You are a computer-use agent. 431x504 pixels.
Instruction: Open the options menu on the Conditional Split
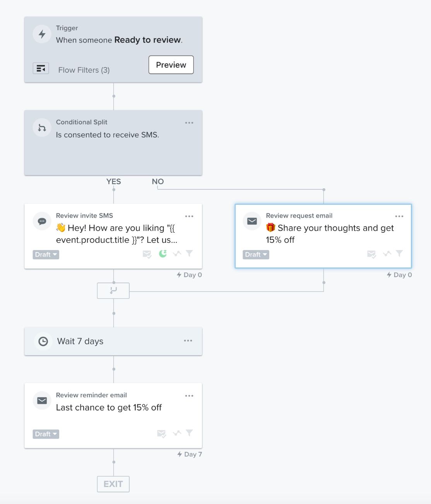pos(189,123)
